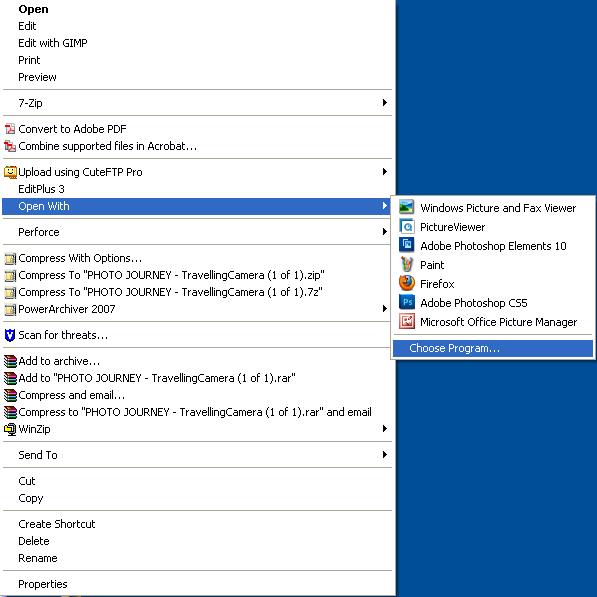Select the plain Edit menu entry
Screen dimensions: 597x597
197,26
